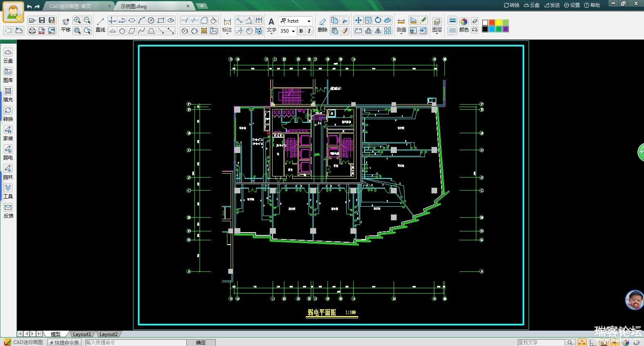Use the format painter brush icon
Screen dimensions: 644x346
click(344, 31)
